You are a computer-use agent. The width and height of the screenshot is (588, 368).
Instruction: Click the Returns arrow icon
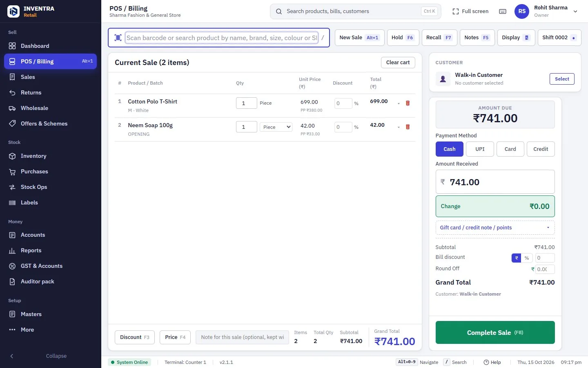pyautogui.click(x=12, y=92)
